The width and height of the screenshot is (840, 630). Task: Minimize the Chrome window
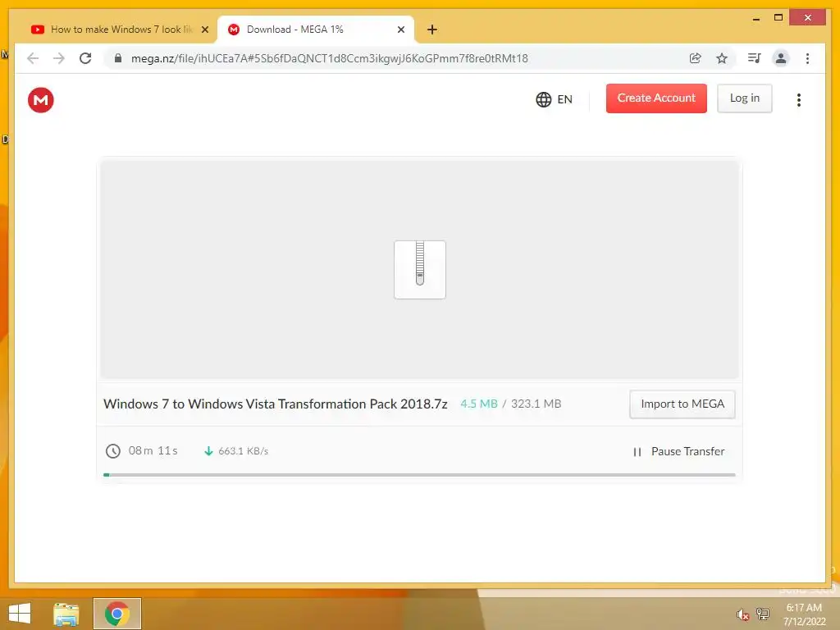pyautogui.click(x=756, y=18)
